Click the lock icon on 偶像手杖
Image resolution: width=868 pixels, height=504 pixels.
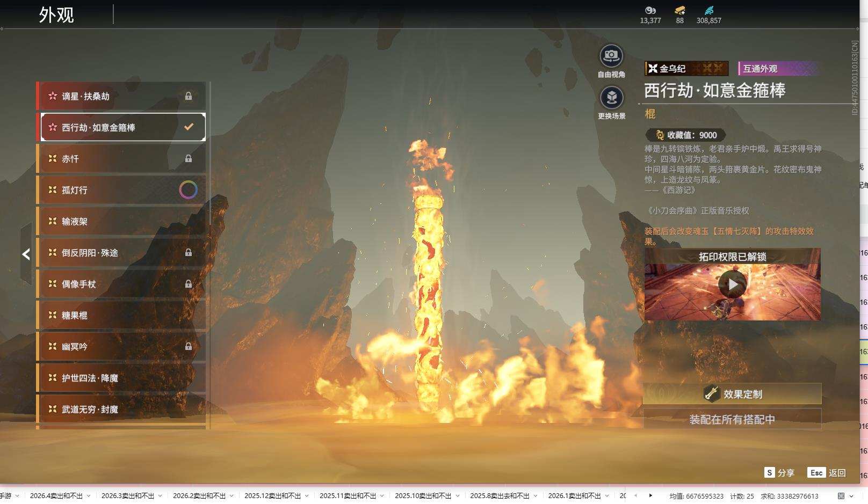pos(189,284)
